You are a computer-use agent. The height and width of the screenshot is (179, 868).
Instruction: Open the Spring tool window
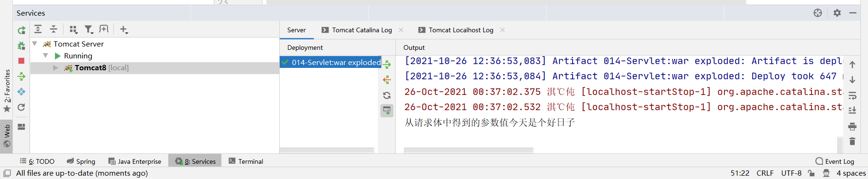(x=81, y=161)
